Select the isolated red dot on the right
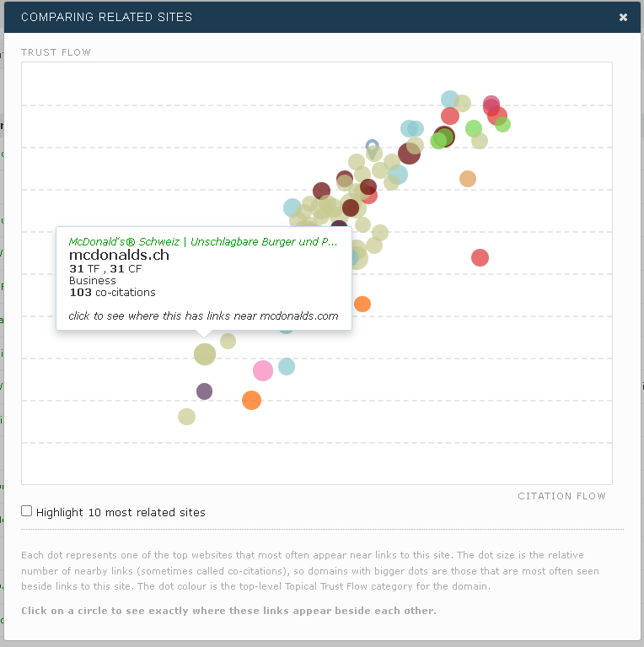 pos(480,257)
